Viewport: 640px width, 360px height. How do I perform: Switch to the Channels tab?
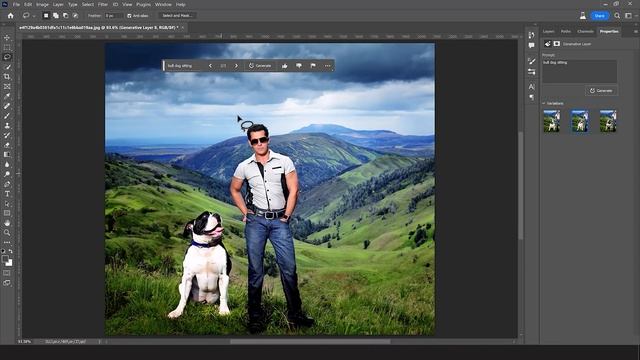(585, 31)
